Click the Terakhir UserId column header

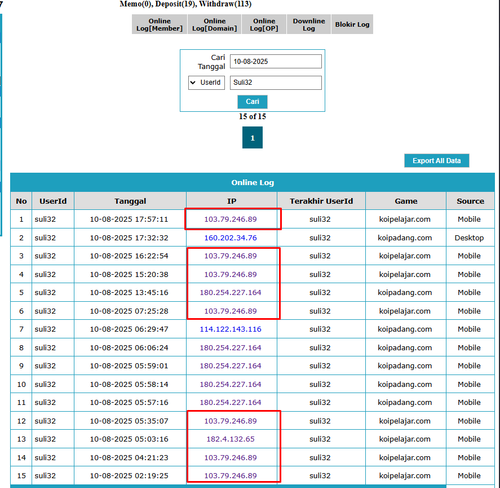pos(321,201)
